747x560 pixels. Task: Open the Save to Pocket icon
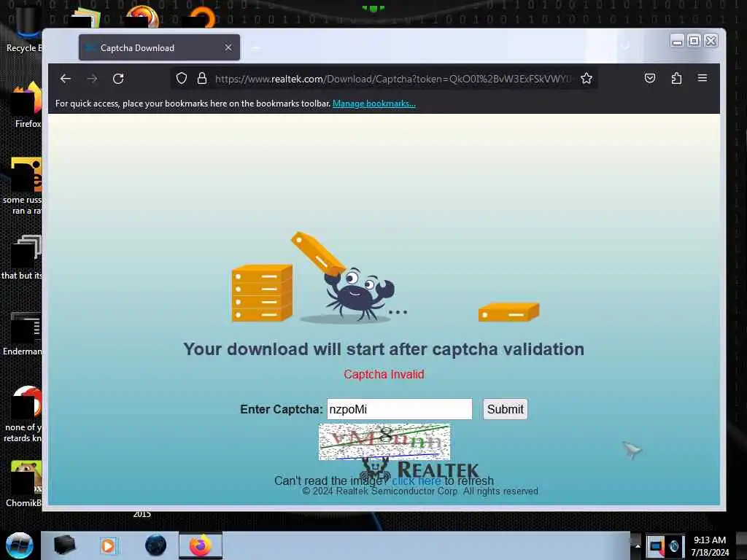650,78
